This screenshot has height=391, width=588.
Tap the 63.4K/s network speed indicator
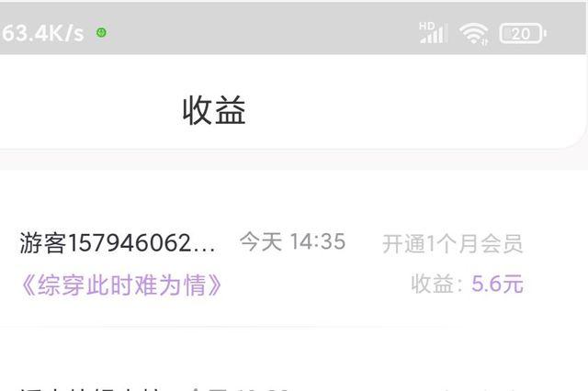pos(42,33)
